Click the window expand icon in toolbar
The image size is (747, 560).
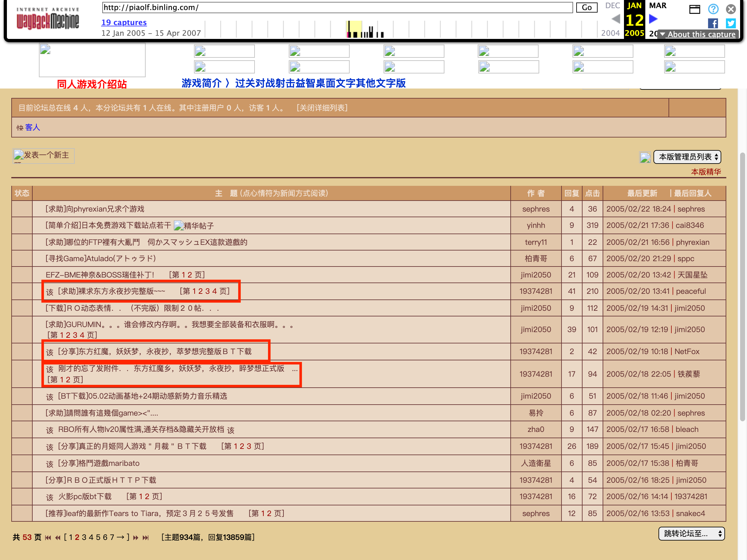(694, 9)
